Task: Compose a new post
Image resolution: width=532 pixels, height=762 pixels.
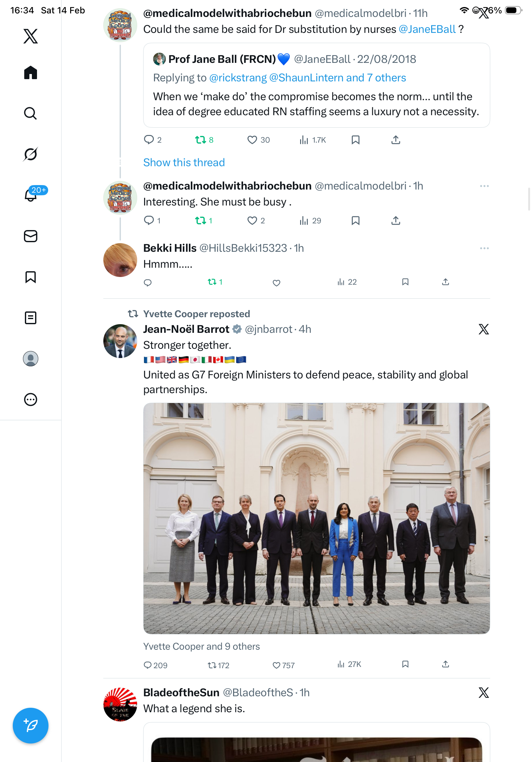Action: tap(31, 725)
